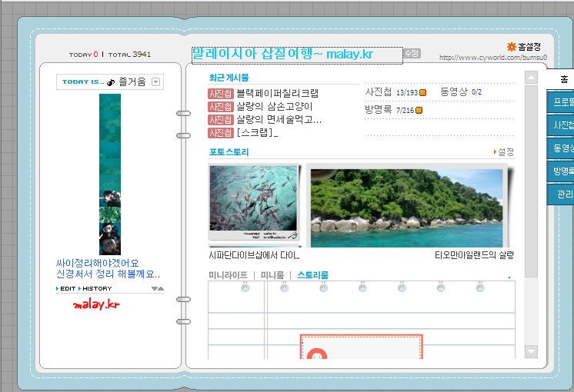Open the 포토스토리 설정 settings link
The height and width of the screenshot is (392, 574).
pyautogui.click(x=504, y=151)
